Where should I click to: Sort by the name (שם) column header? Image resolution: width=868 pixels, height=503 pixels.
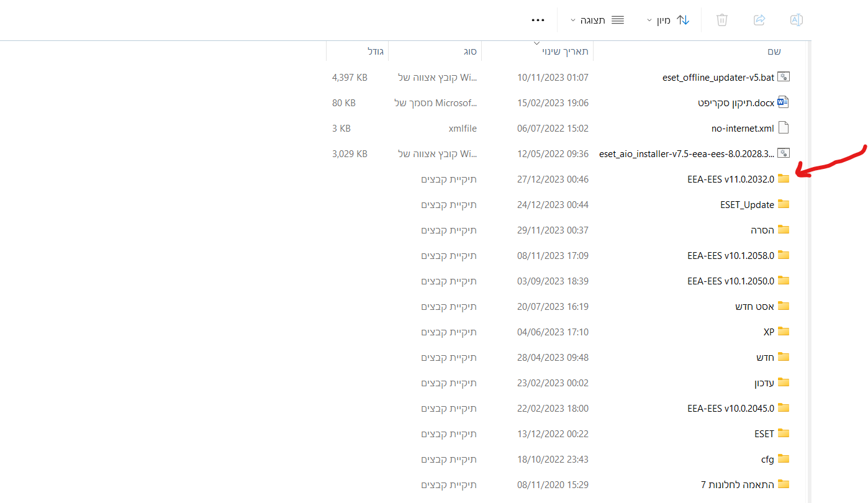pos(774,51)
